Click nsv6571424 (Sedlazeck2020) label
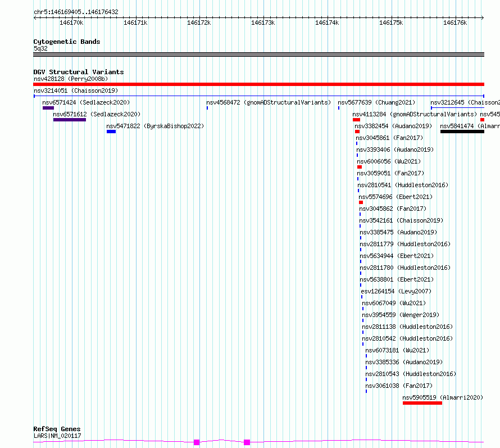The image size is (500, 448). pyautogui.click(x=86, y=102)
